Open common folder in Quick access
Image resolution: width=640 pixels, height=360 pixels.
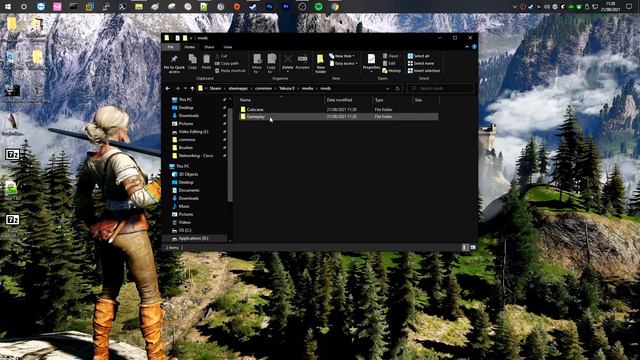tap(187, 140)
